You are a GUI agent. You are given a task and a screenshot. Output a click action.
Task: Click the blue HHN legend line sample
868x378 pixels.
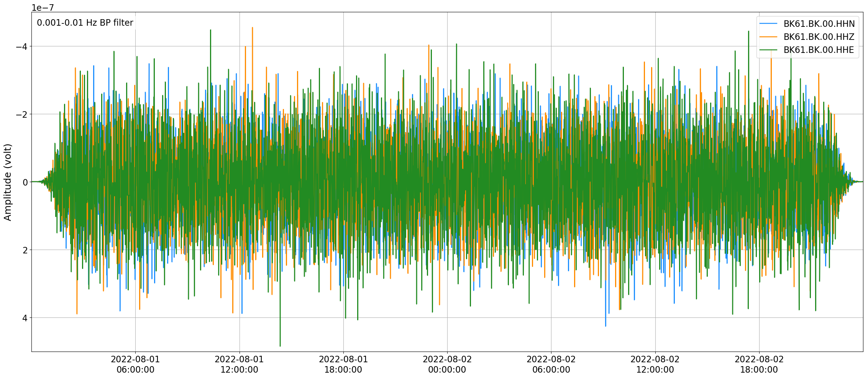768,24
